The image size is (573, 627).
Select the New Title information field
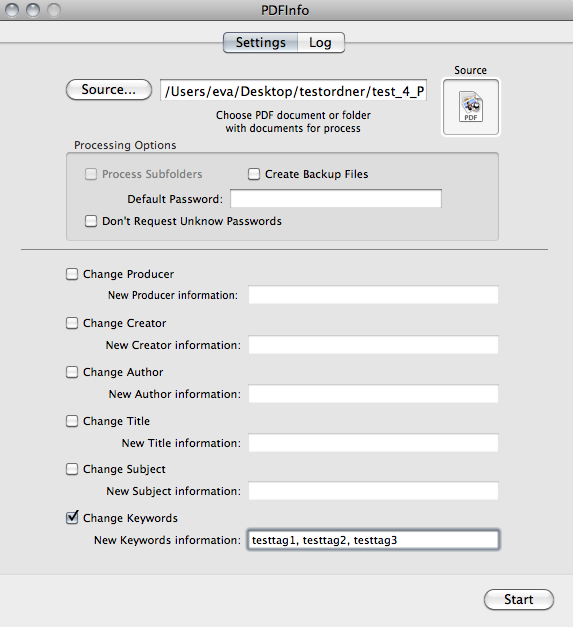coord(373,443)
